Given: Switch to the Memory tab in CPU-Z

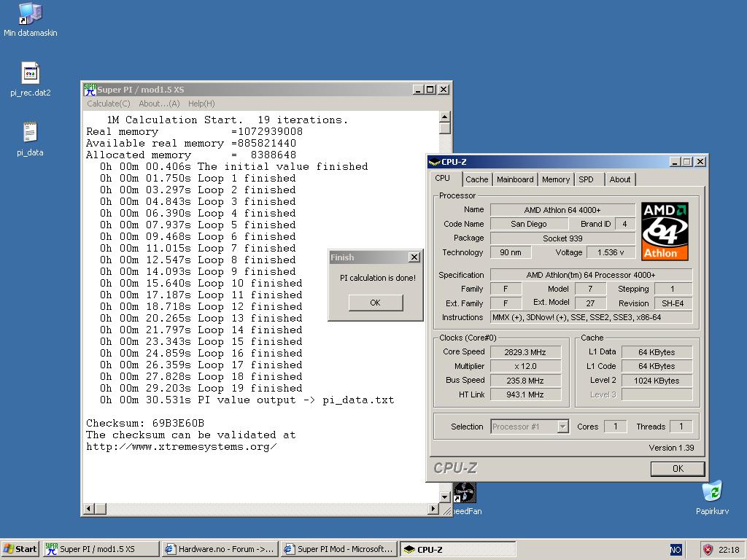Looking at the screenshot, I should [x=555, y=179].
